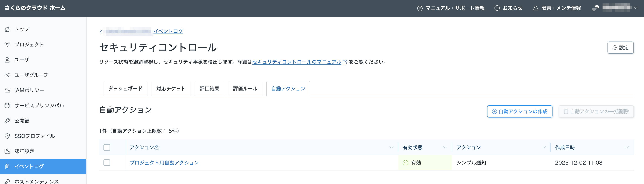Check the box for プロジェクト用自動アクション row
The image size is (644, 184).
pos(107,163)
